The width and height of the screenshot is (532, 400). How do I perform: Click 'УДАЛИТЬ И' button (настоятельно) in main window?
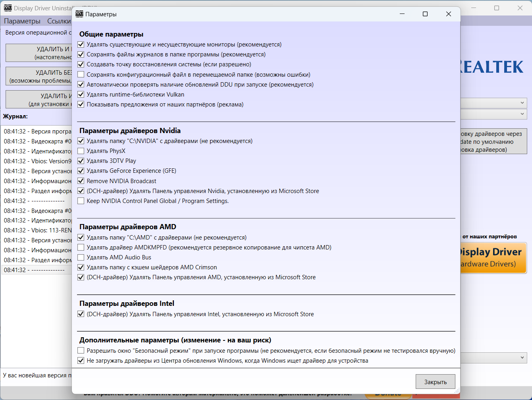[x=39, y=53]
